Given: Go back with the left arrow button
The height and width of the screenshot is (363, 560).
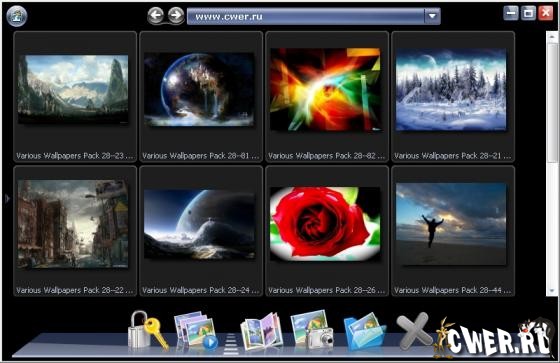Looking at the screenshot, I should [156, 15].
